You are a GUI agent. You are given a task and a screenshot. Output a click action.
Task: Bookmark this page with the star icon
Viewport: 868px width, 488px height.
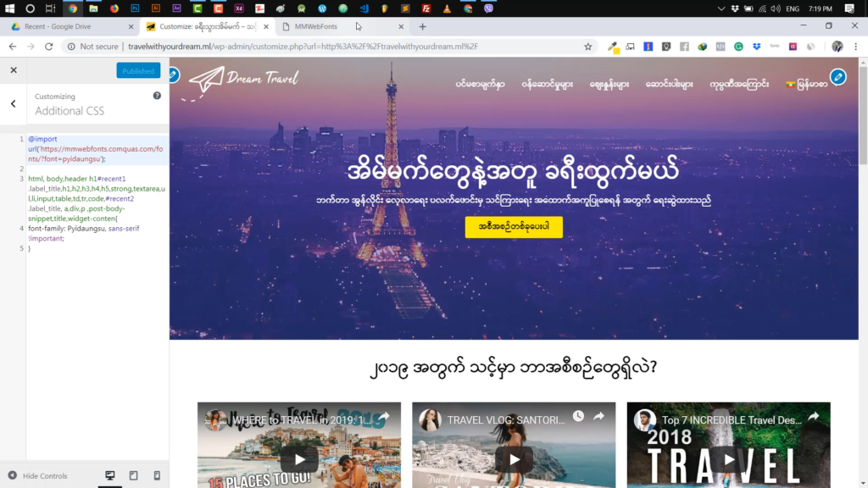tap(588, 47)
